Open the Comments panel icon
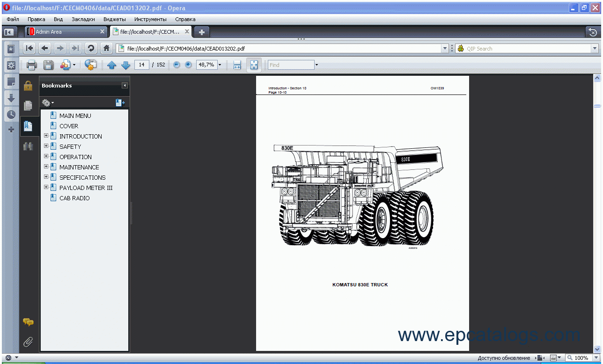This screenshot has height=364, width=603. tap(28, 322)
